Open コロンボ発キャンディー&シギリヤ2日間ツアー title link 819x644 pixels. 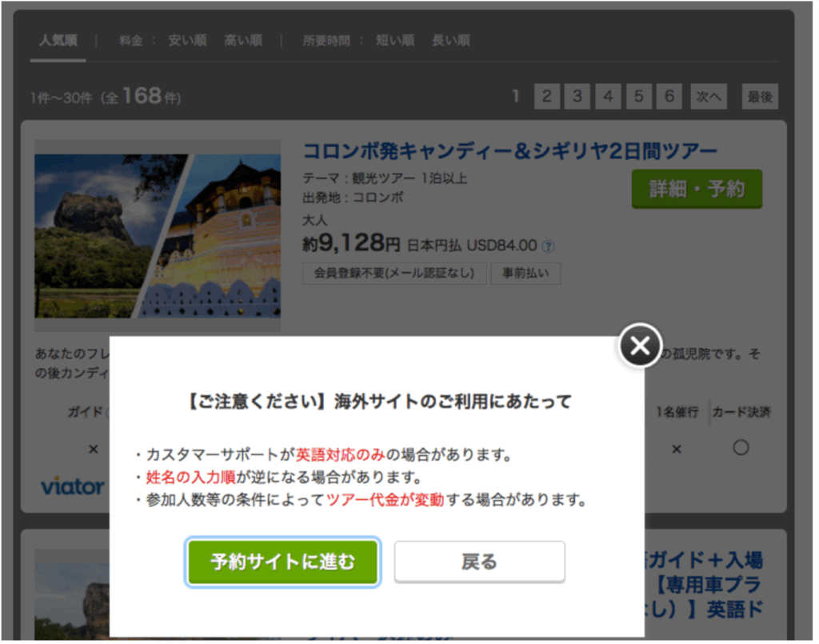(x=510, y=151)
